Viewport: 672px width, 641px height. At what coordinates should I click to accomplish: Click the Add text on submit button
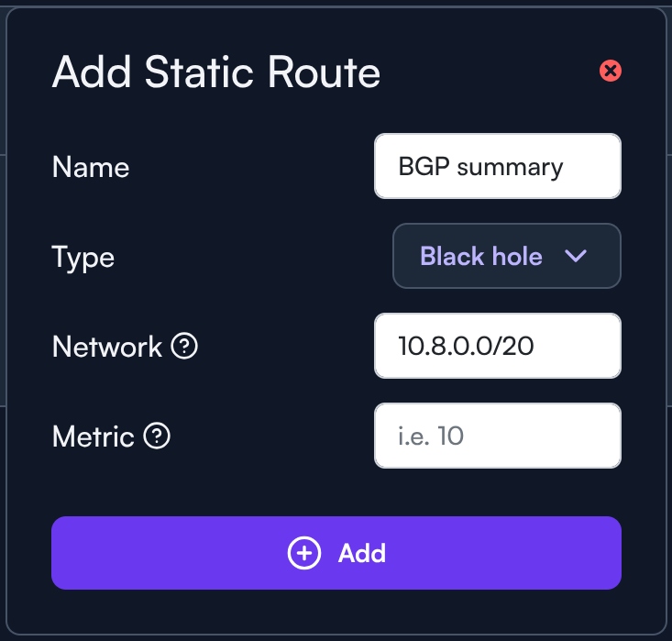pyautogui.click(x=362, y=553)
